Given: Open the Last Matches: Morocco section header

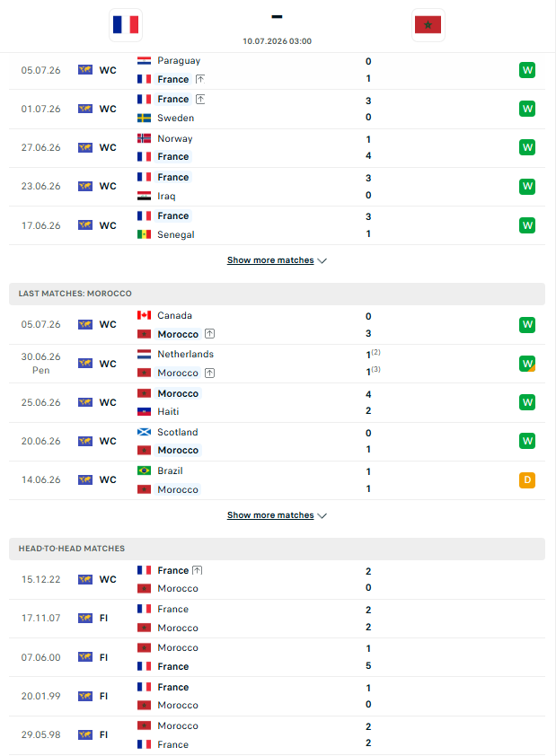Looking at the screenshot, I should 277,294.
